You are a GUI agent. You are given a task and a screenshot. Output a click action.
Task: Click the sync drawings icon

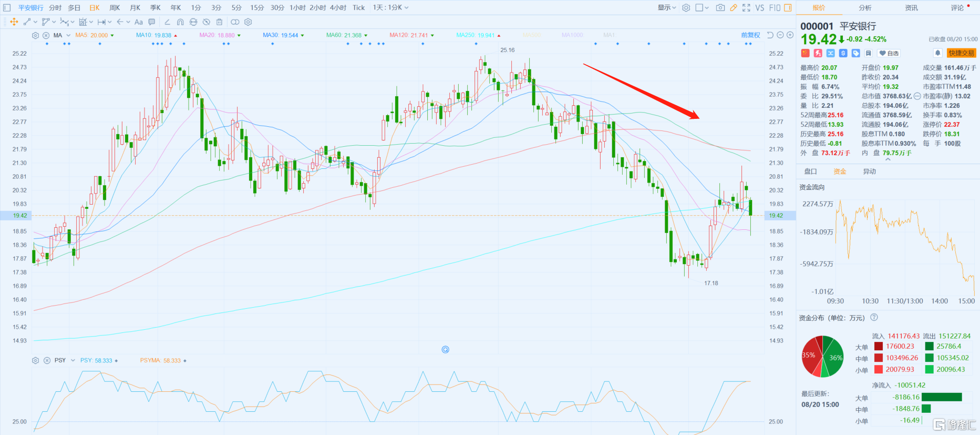click(193, 22)
